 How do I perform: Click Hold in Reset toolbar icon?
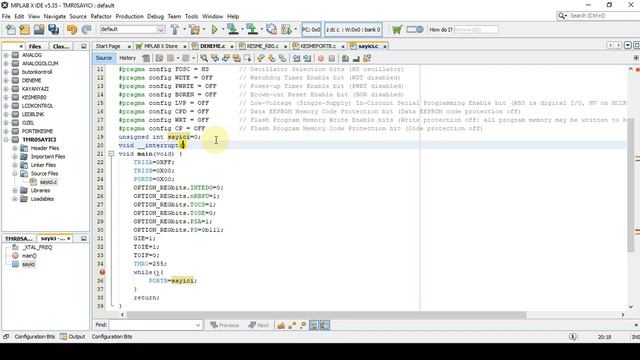coord(271,29)
